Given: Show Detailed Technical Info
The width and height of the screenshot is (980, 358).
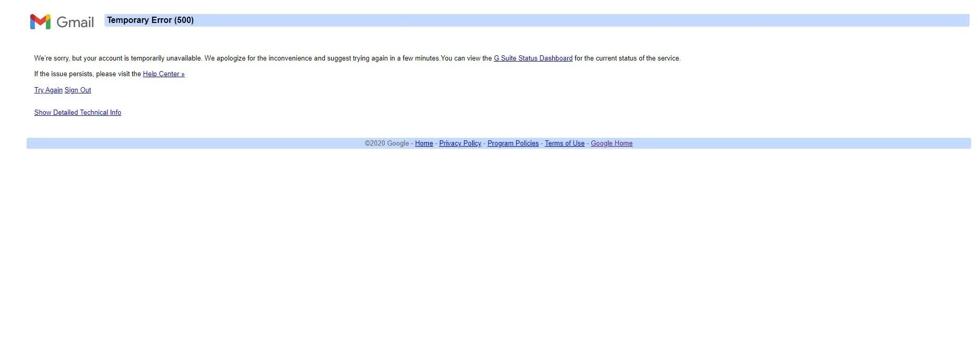Looking at the screenshot, I should click(77, 113).
